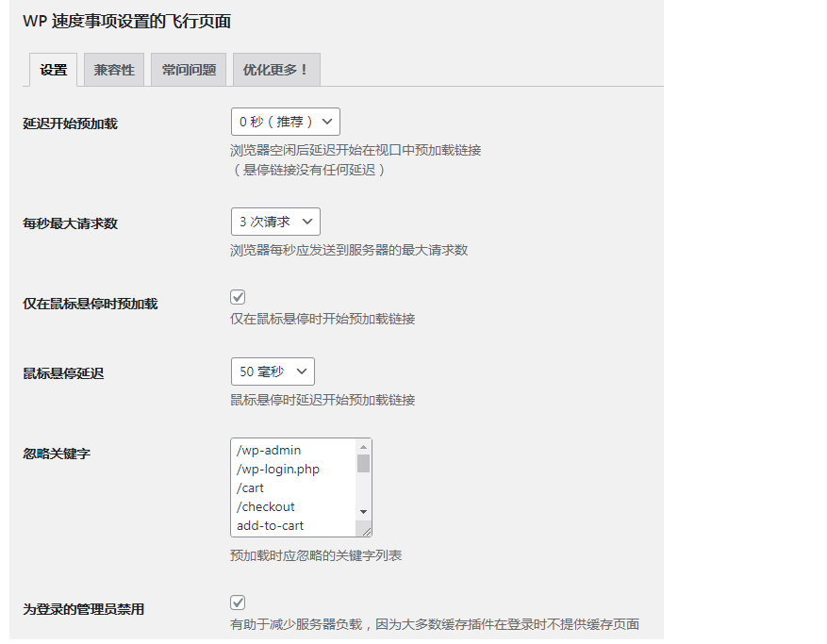Click the /wp-login.php keyword line

click(276, 469)
